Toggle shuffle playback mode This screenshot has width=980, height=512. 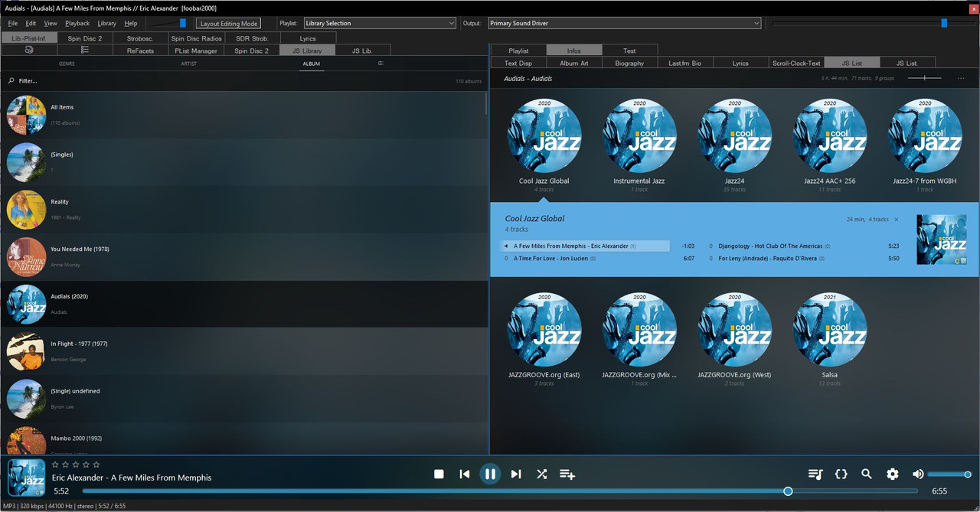click(x=541, y=474)
